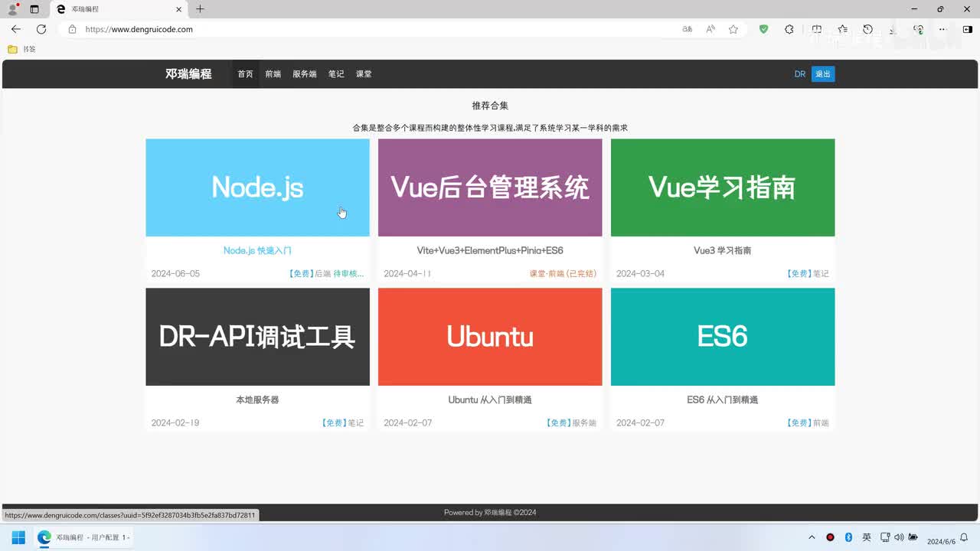Click the red recording tray icon

point(830,538)
